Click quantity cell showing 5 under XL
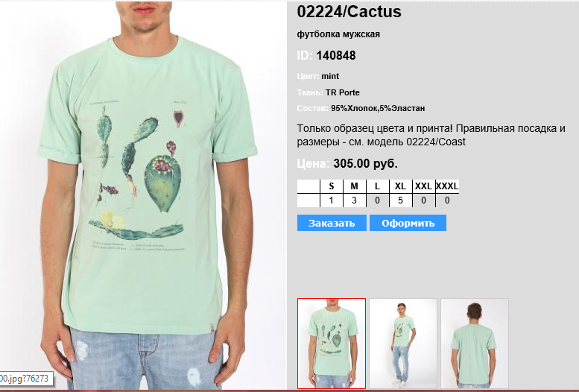Screen dimensions: 579x392 (x=400, y=200)
